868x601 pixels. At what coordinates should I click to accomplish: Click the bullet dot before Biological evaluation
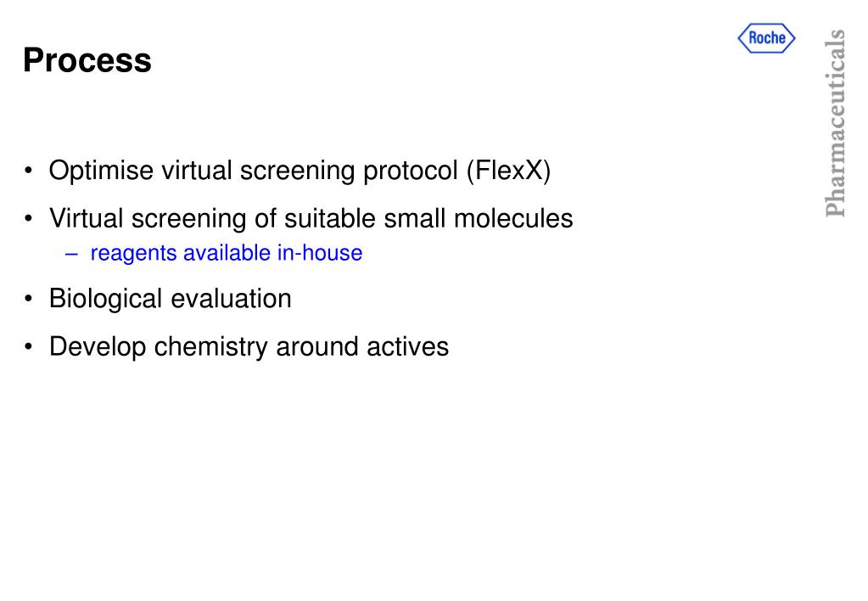[x=28, y=299]
